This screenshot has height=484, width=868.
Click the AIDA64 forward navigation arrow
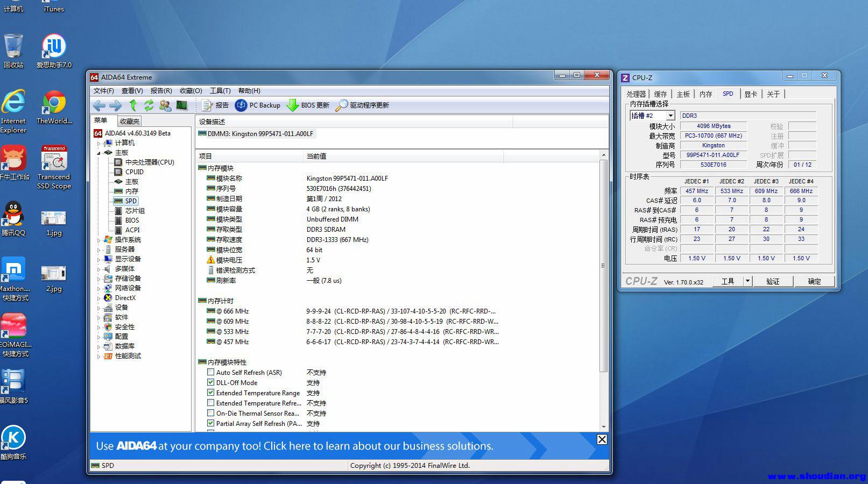click(116, 105)
